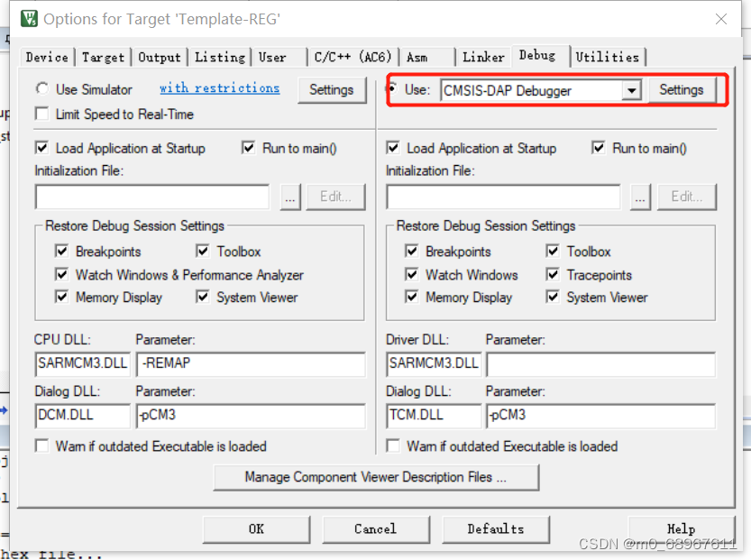Browse for debugger initialization file
This screenshot has height=560, width=751.
coord(640,197)
